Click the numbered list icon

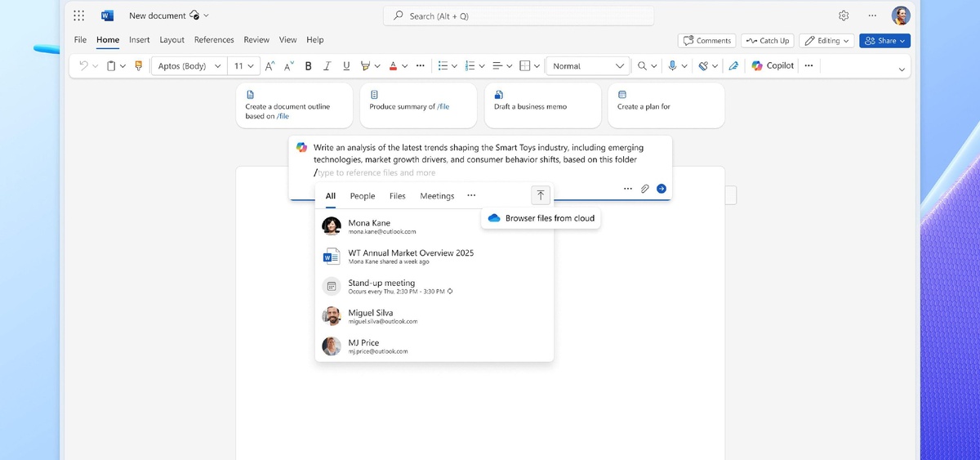pos(470,66)
